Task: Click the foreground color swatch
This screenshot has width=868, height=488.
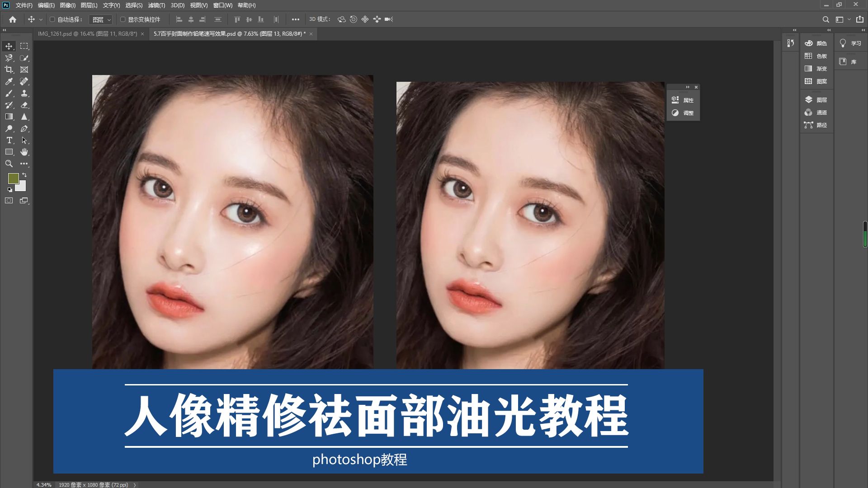Action: tap(13, 178)
